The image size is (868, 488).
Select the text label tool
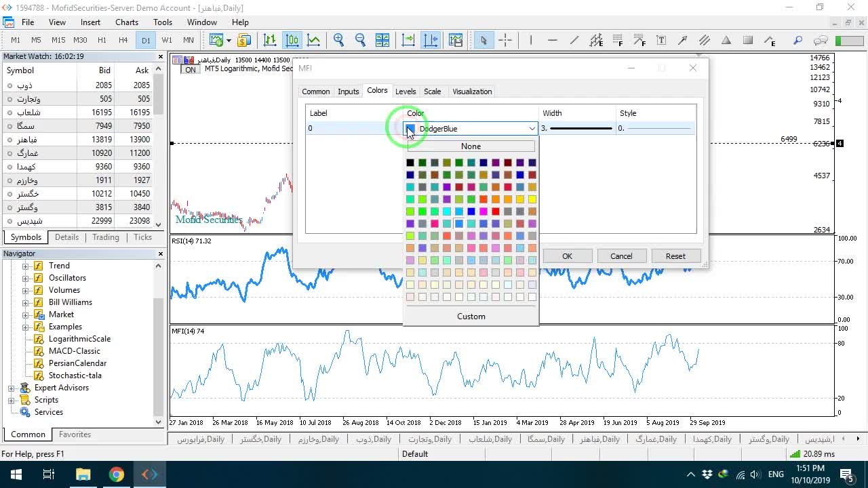pos(661,40)
